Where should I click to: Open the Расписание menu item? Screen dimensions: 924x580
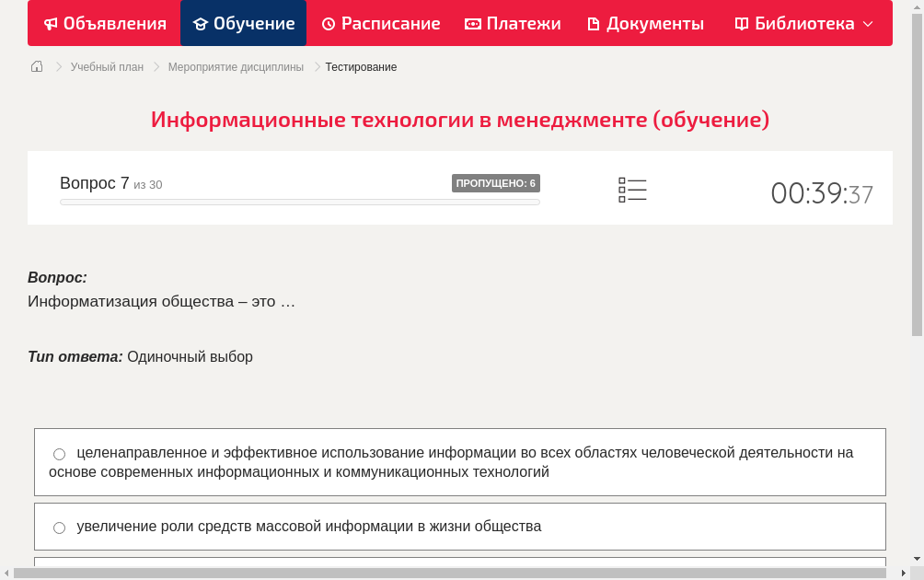point(380,23)
